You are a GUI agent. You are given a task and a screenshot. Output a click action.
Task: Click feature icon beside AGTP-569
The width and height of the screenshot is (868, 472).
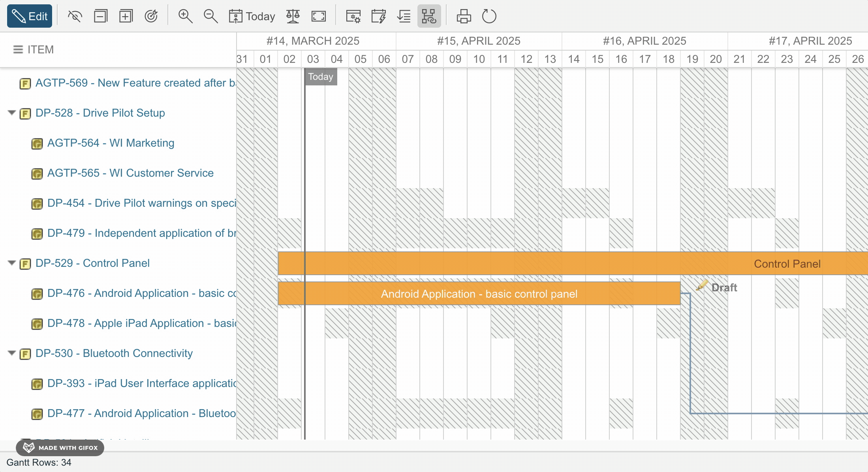(x=25, y=83)
